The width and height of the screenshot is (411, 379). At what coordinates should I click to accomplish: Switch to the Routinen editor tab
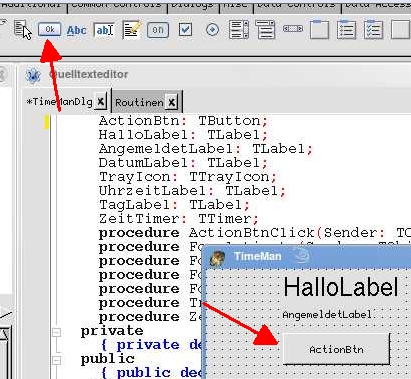tap(139, 102)
